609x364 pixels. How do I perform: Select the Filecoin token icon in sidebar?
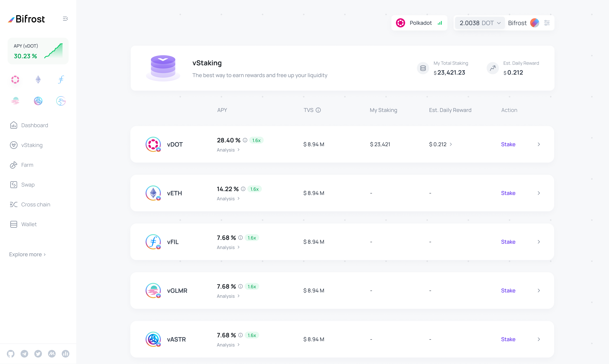(61, 79)
